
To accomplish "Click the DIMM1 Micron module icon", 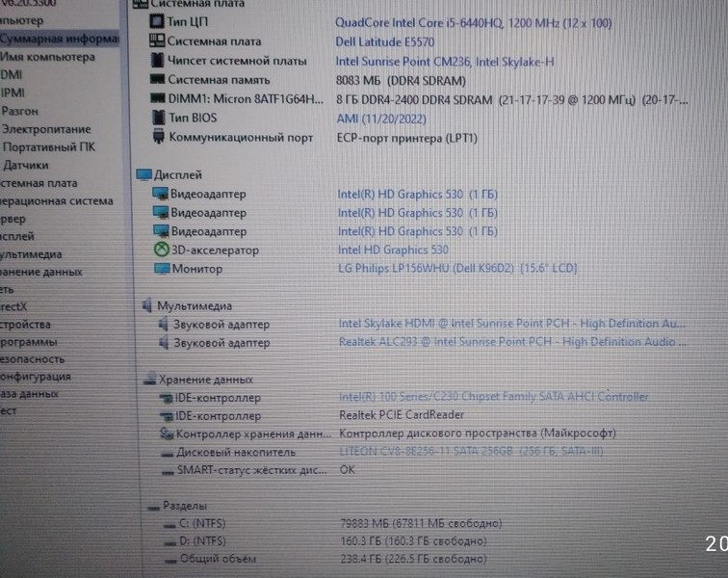I will [158, 98].
